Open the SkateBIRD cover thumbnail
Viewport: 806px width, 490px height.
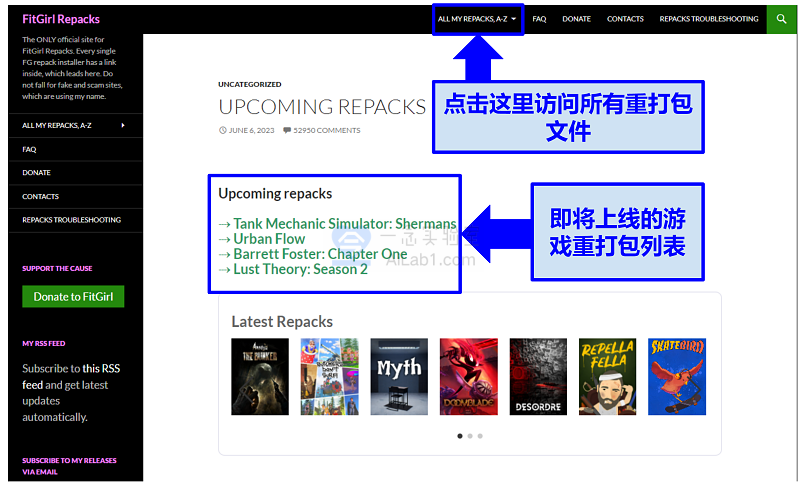[x=677, y=376]
